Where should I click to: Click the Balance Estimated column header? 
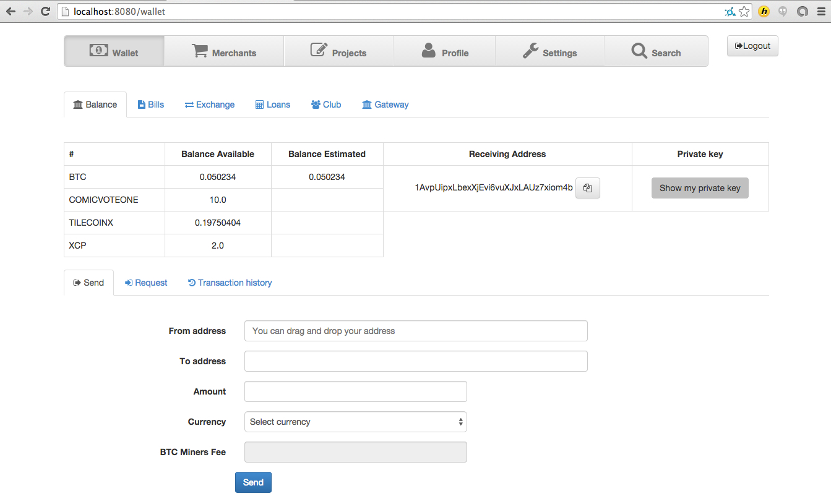click(x=327, y=154)
